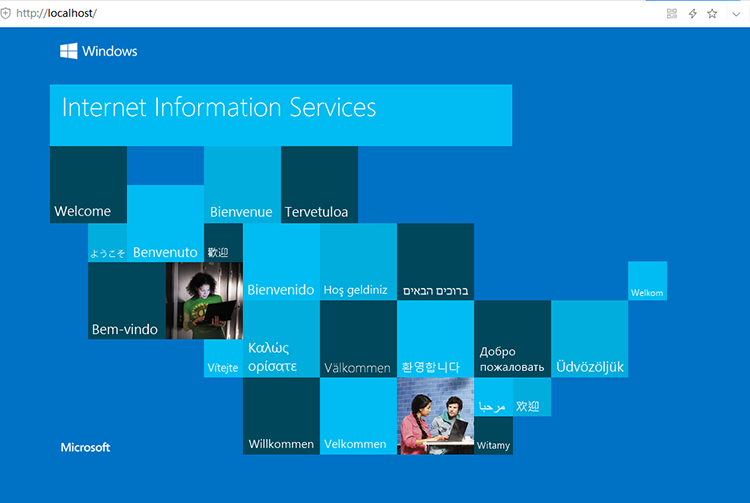Click the Windows brand text

coord(110,51)
